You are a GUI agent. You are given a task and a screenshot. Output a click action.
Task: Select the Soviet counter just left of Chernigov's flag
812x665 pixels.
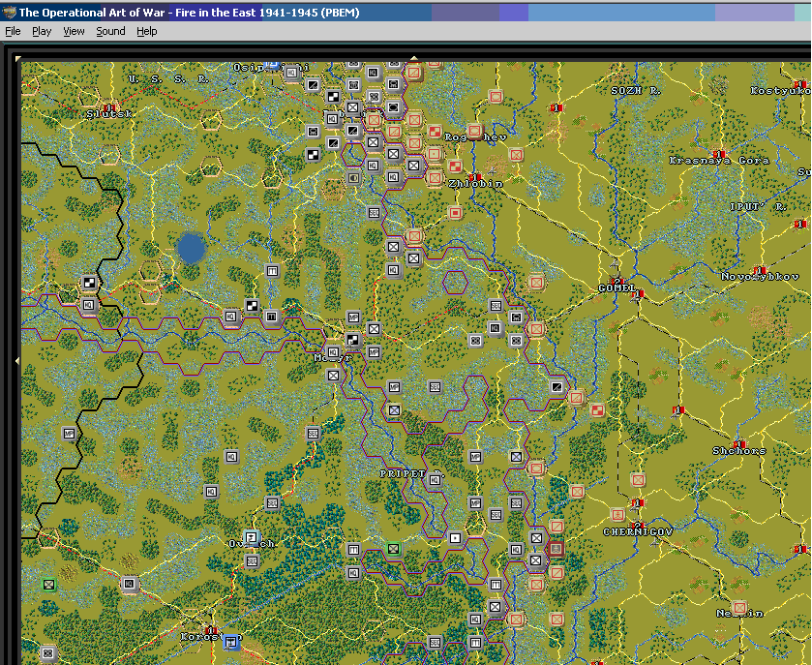(617, 514)
